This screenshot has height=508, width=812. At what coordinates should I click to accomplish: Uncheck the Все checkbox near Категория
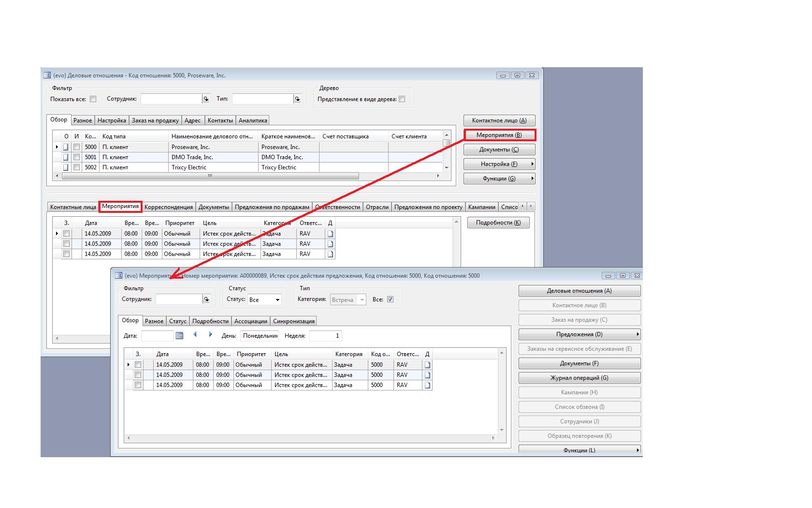(x=391, y=299)
